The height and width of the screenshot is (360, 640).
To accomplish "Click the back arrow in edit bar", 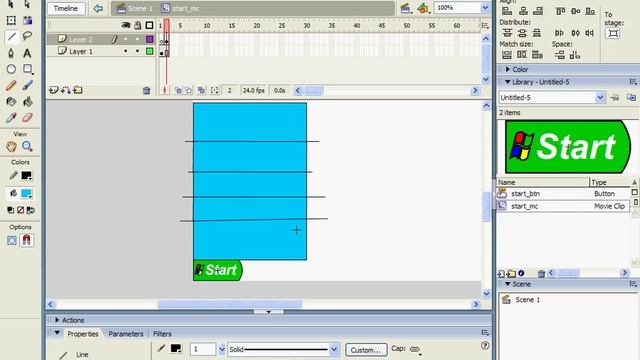I will tap(98, 8).
